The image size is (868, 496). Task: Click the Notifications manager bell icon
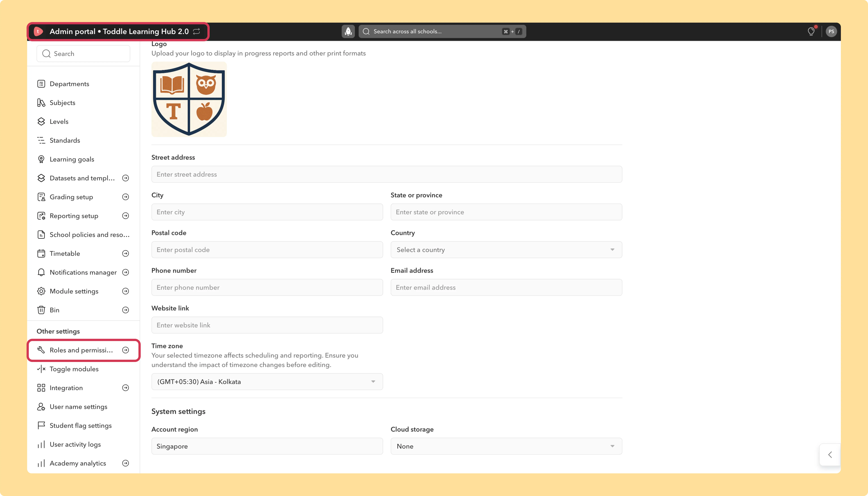click(x=41, y=272)
